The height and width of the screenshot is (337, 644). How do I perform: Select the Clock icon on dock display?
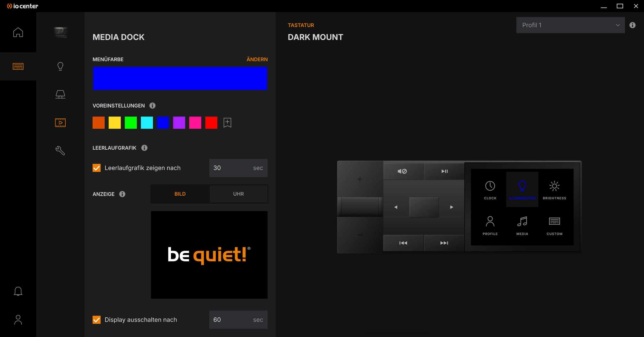490,189
